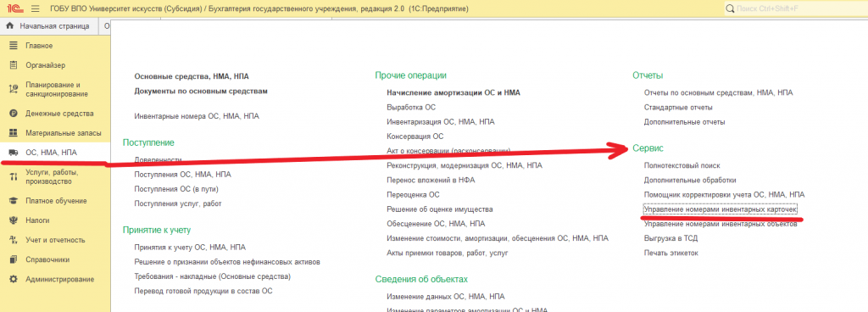This screenshot has width=868, height=312.
Task: Open Начисление амортизации ОС и НМА
Action: click(x=453, y=92)
